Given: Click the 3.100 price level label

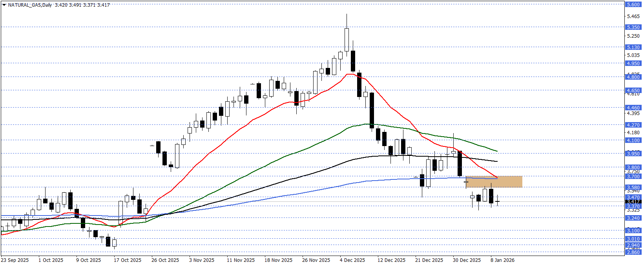Looking at the screenshot, I should click(x=633, y=230).
